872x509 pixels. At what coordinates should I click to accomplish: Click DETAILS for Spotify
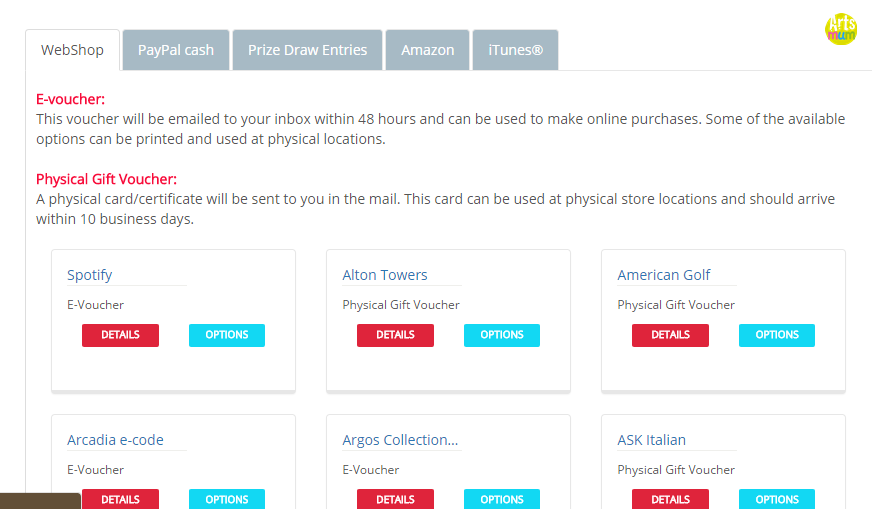pyautogui.click(x=120, y=335)
